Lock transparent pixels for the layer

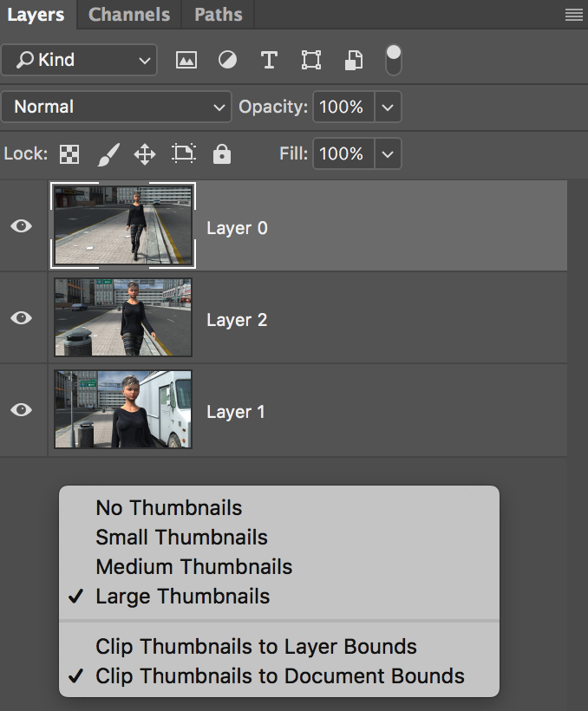click(69, 153)
